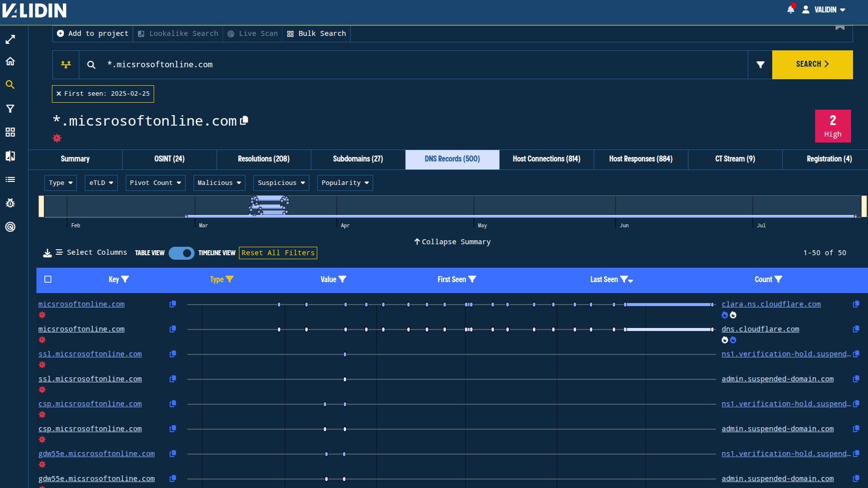
Task: Filter the Key column
Action: 125,280
